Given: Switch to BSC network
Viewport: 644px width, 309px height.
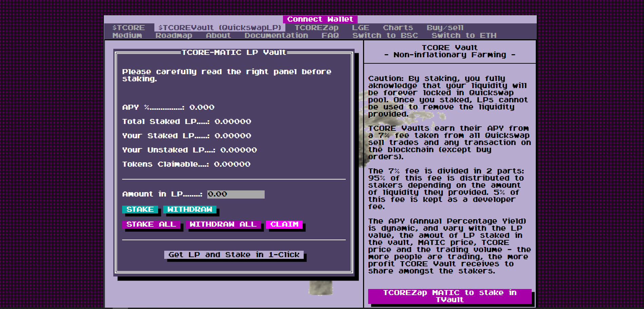Looking at the screenshot, I should point(385,36).
